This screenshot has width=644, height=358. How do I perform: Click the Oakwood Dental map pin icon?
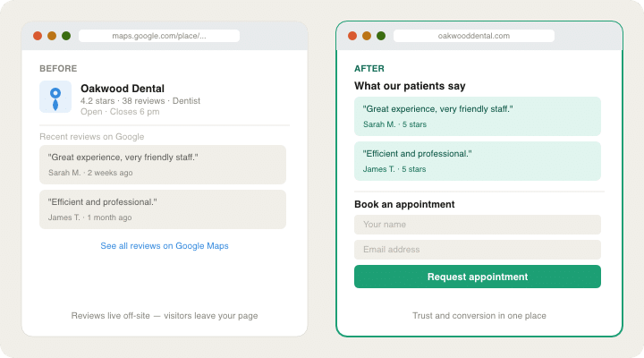tap(55, 97)
